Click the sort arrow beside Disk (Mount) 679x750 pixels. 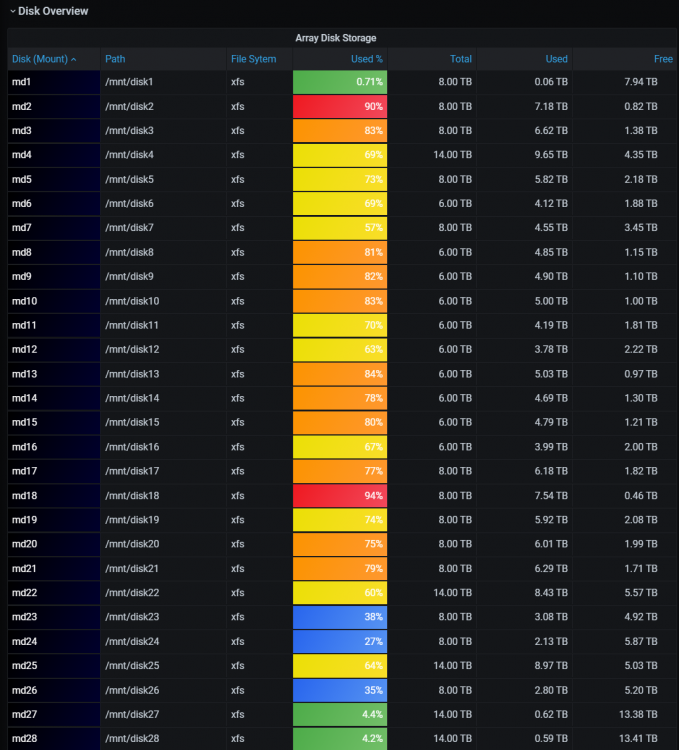pos(74,59)
